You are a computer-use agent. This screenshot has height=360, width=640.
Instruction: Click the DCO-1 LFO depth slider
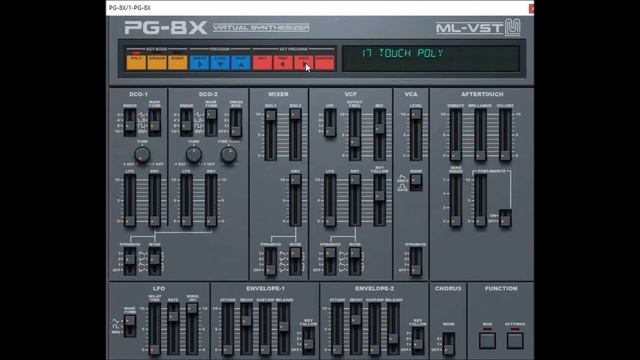130,200
